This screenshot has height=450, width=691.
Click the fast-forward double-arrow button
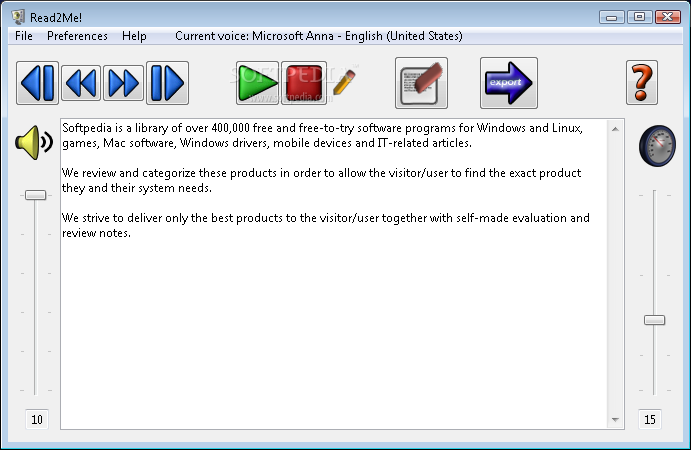123,83
